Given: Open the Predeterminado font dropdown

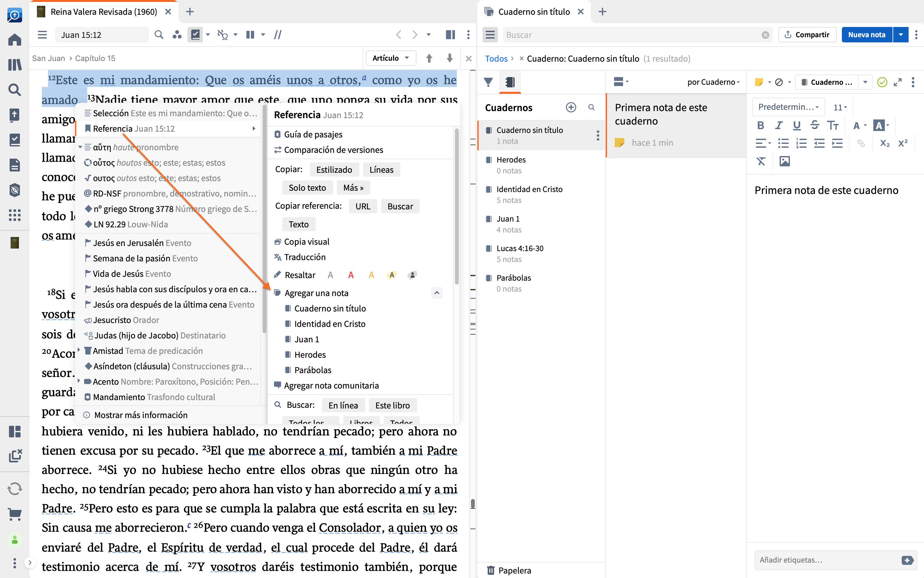Looking at the screenshot, I should [x=789, y=107].
